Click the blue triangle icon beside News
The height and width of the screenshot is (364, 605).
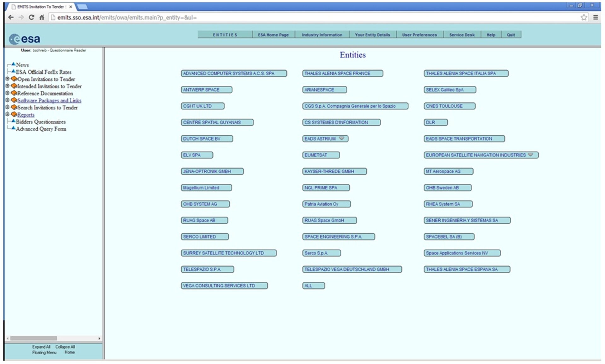tap(13, 64)
